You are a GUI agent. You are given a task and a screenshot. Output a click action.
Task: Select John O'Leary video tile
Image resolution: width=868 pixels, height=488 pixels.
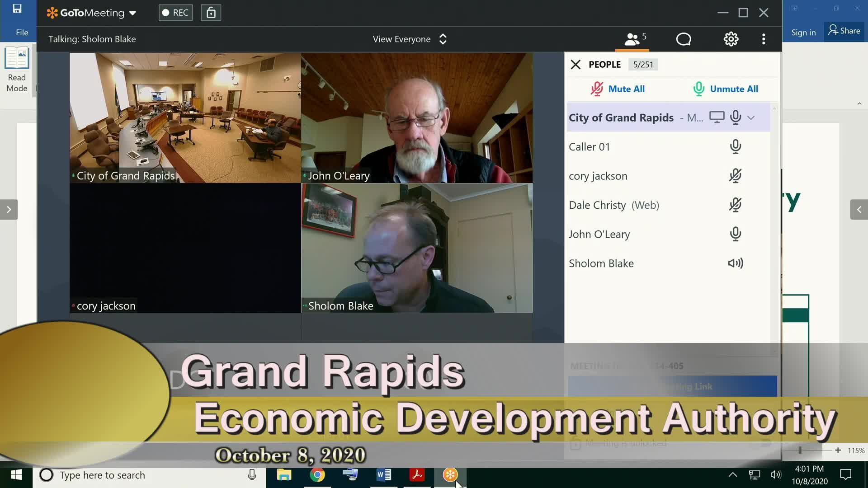click(x=417, y=118)
